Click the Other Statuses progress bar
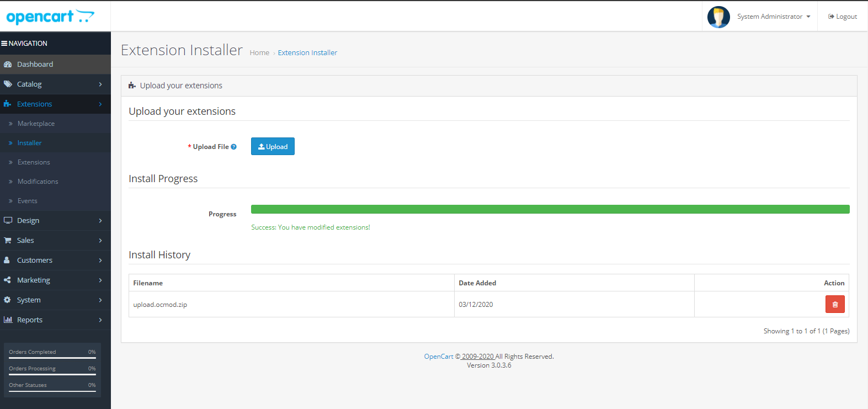 coord(52,391)
